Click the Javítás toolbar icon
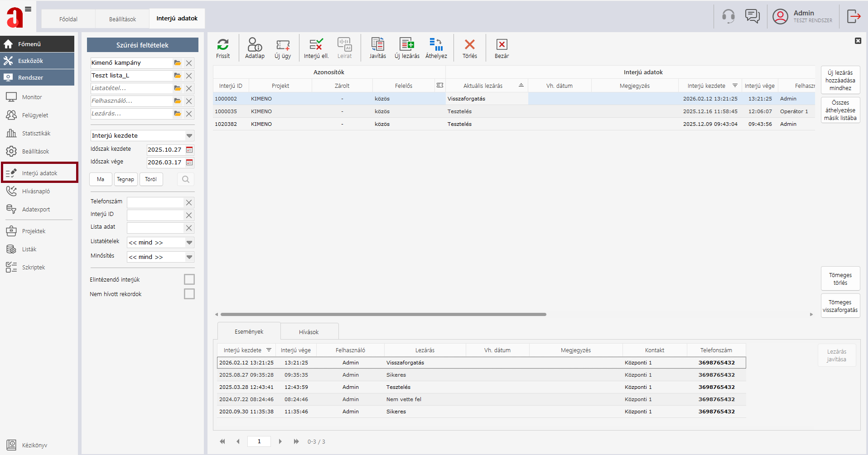868x455 pixels. click(x=377, y=45)
